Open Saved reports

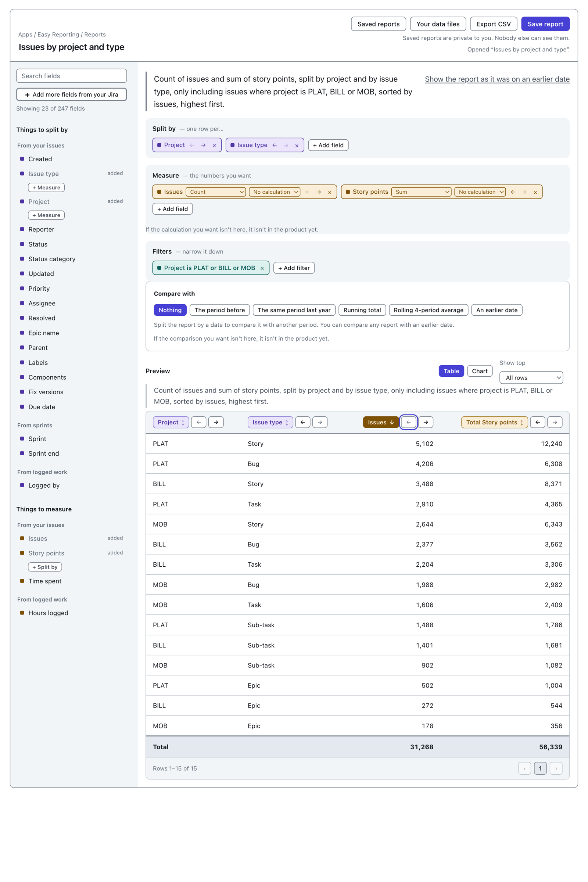(379, 24)
